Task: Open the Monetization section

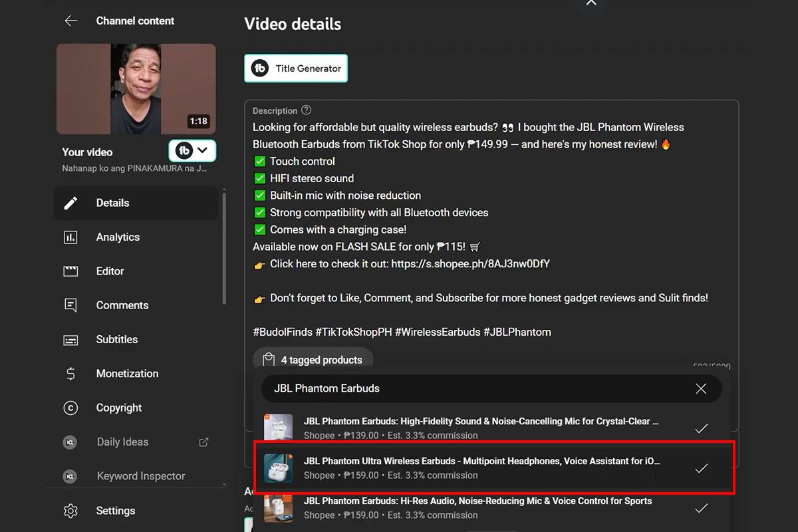Action: coord(136,373)
